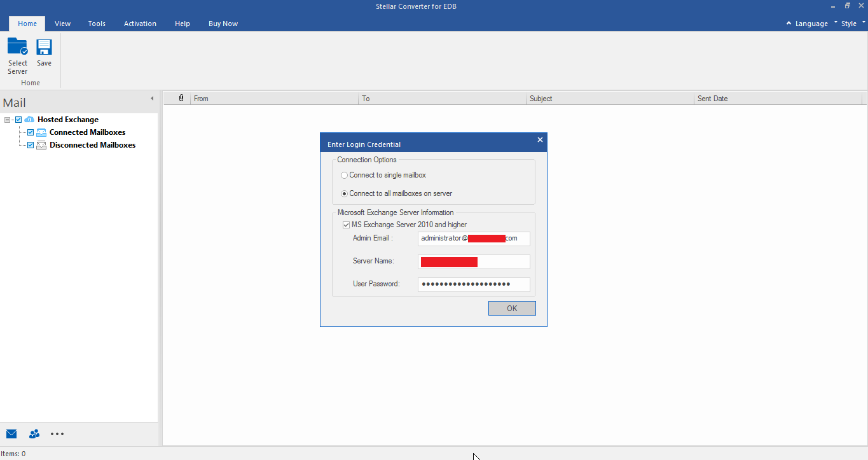This screenshot has width=868, height=460.
Task: Sort by the Sent Date column header
Action: [x=778, y=99]
